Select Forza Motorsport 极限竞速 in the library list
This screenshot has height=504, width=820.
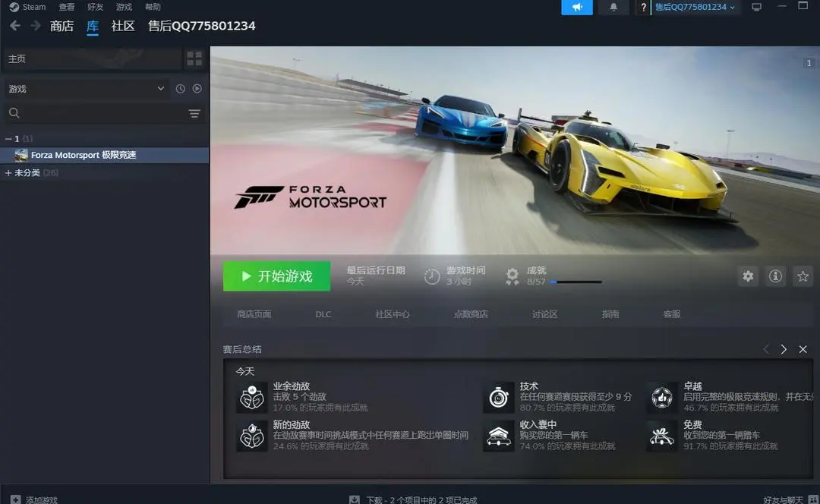click(x=105, y=155)
